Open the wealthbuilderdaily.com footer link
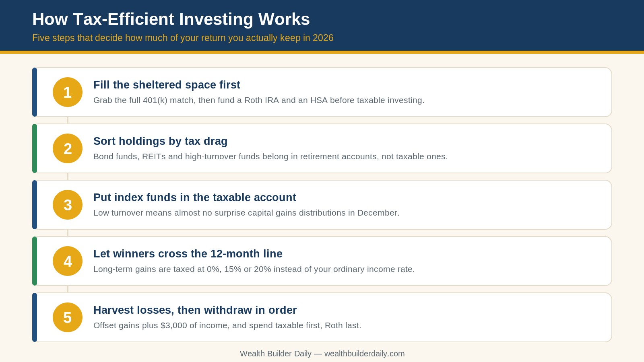644x362 pixels. click(x=364, y=354)
